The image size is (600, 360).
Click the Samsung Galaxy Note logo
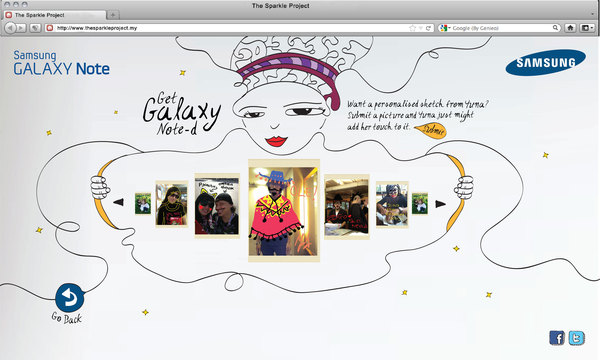pyautogui.click(x=61, y=63)
